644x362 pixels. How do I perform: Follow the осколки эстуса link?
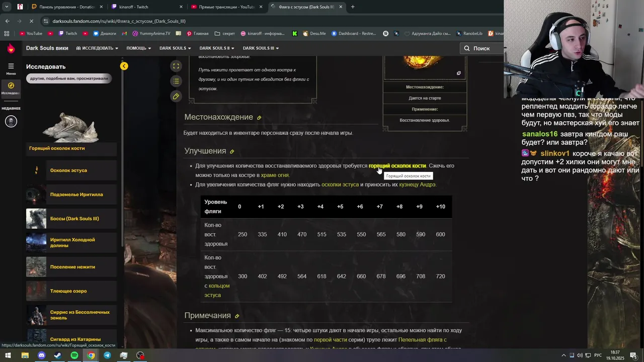coord(340,185)
